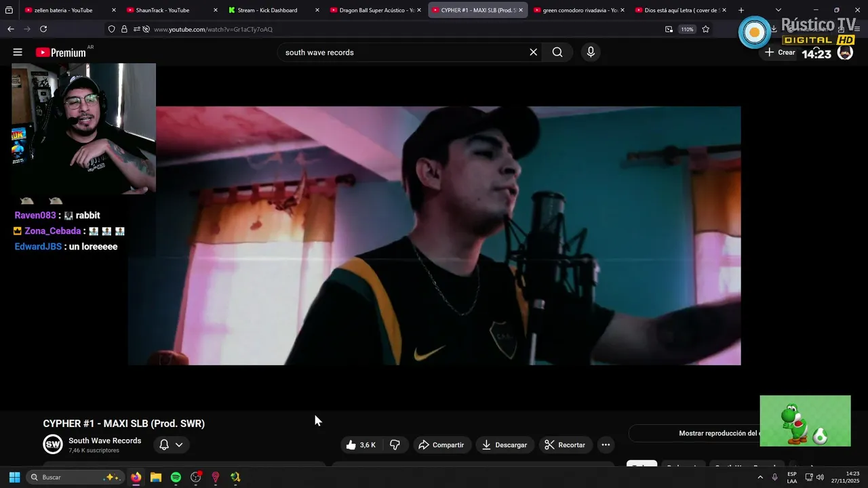
Task: Open the YouTube guide hamburger menu
Action: click(18, 52)
